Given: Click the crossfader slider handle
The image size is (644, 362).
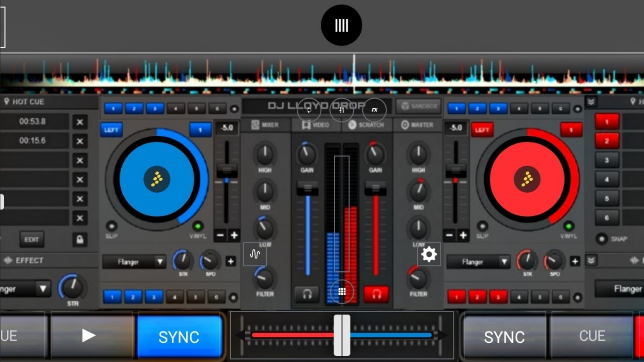Looking at the screenshot, I should pos(341,334).
